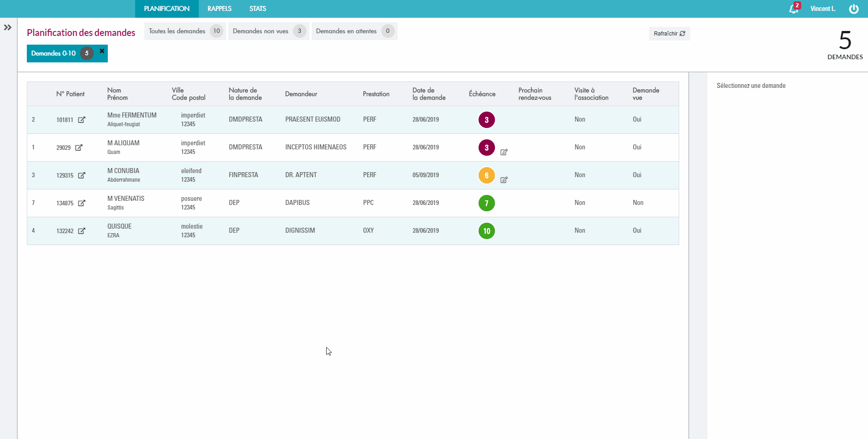Filter by Demandes en attentes
The image size is (868, 439).
pos(354,31)
